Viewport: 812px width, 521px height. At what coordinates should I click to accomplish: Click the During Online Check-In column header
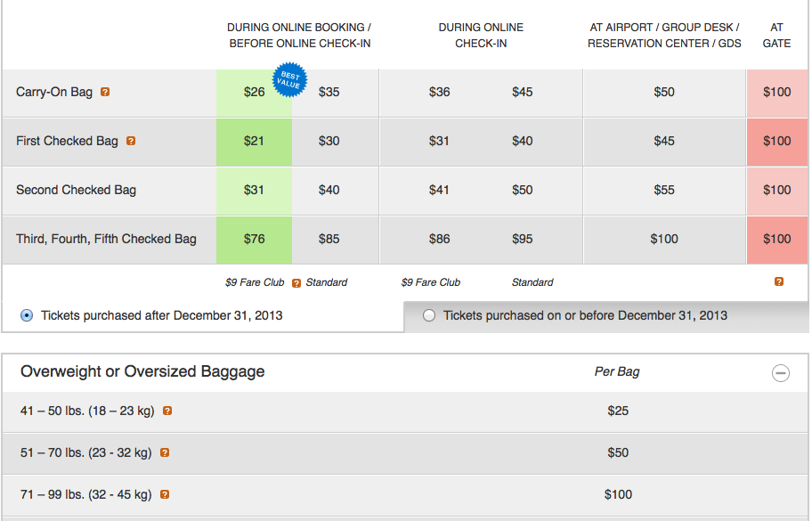pos(481,35)
